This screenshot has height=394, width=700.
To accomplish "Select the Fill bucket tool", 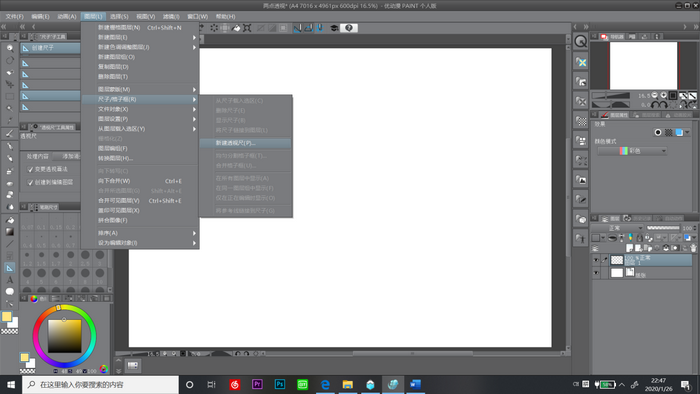I will (x=9, y=220).
